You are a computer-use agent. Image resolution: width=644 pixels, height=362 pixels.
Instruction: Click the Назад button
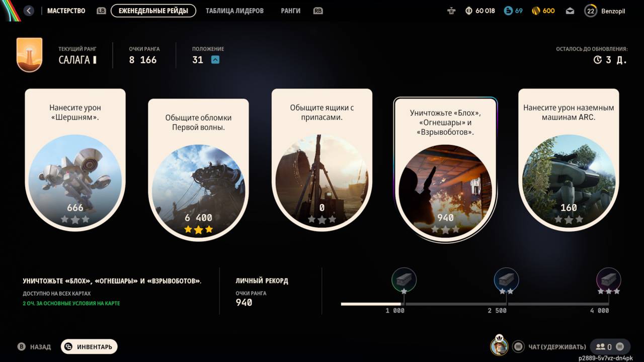point(34,346)
